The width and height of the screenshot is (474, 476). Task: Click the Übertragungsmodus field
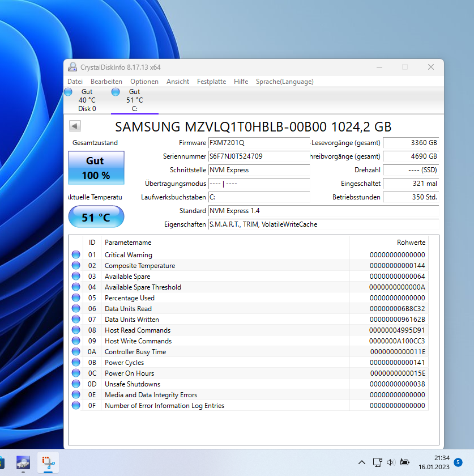[x=259, y=184]
